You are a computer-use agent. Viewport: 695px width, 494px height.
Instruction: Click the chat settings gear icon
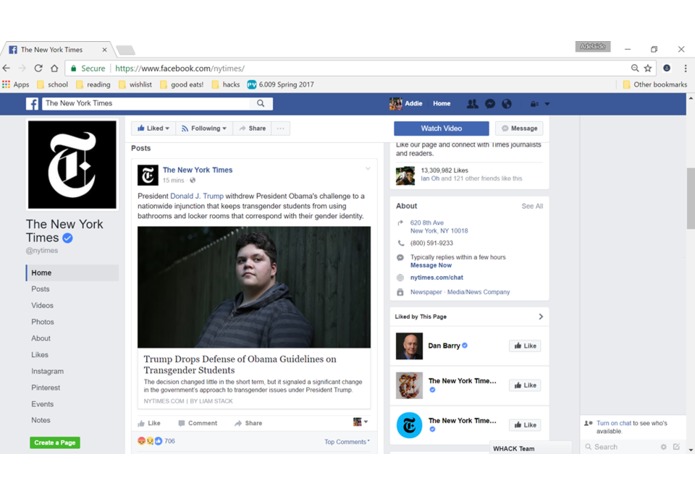664,447
